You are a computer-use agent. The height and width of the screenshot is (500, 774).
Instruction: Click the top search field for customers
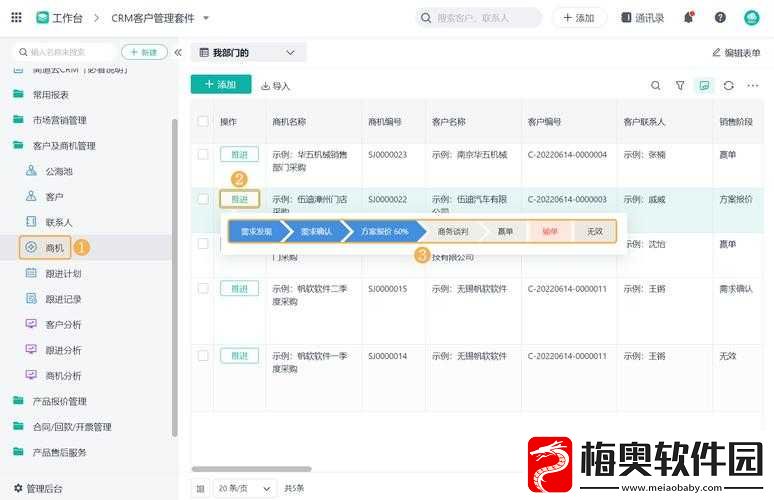[x=478, y=18]
